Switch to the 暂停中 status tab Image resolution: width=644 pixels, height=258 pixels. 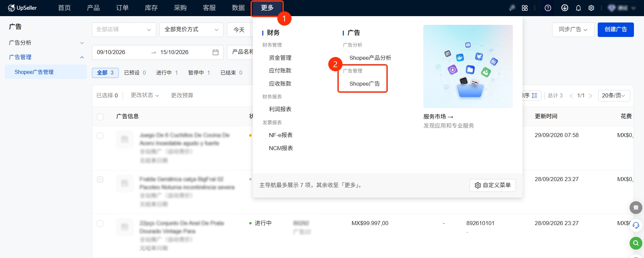(x=199, y=73)
